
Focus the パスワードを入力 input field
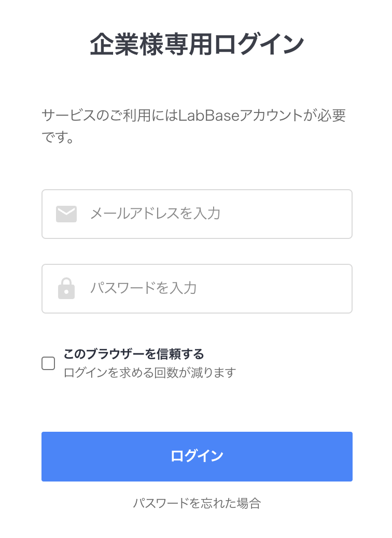197,288
